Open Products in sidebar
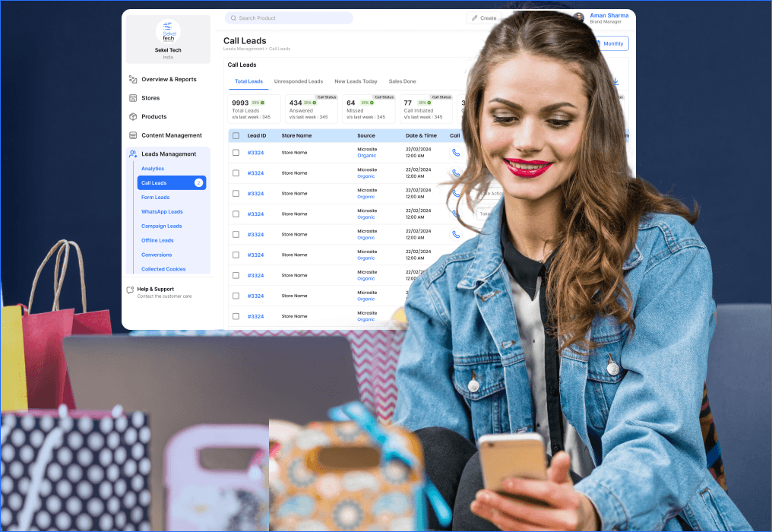This screenshot has width=772, height=532. 154,117
